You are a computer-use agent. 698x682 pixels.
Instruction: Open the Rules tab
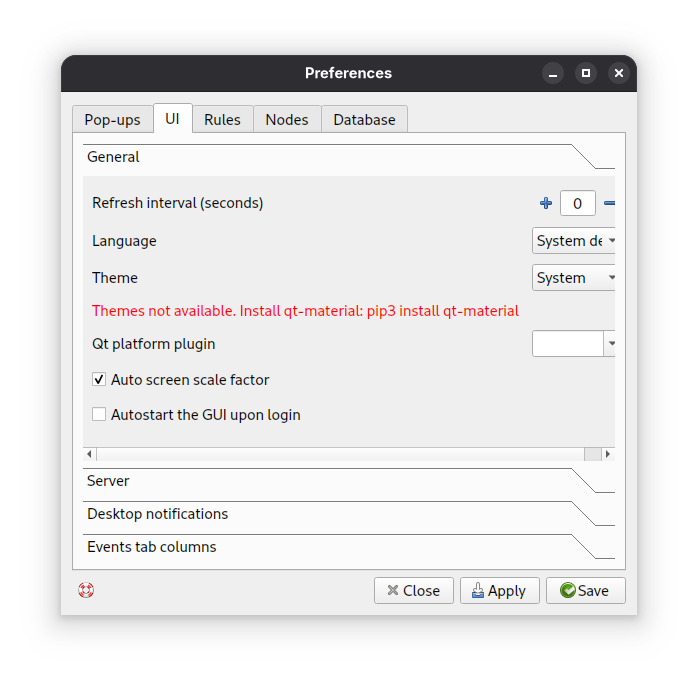point(223,119)
